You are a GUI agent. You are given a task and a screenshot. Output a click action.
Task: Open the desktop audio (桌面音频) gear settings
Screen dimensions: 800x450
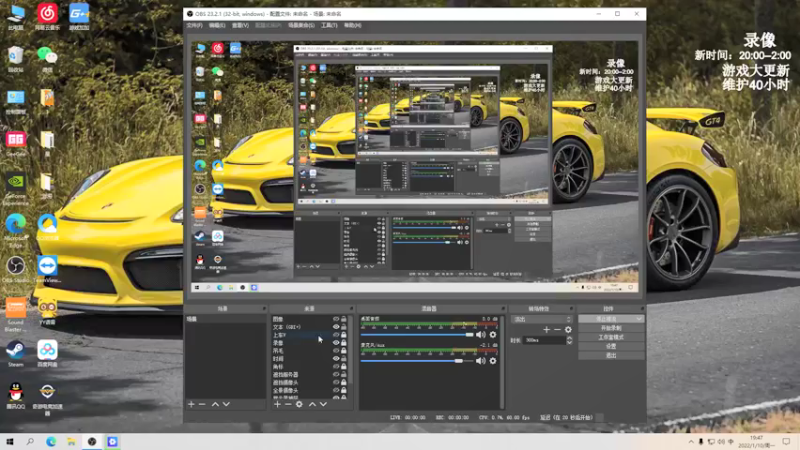click(x=492, y=334)
